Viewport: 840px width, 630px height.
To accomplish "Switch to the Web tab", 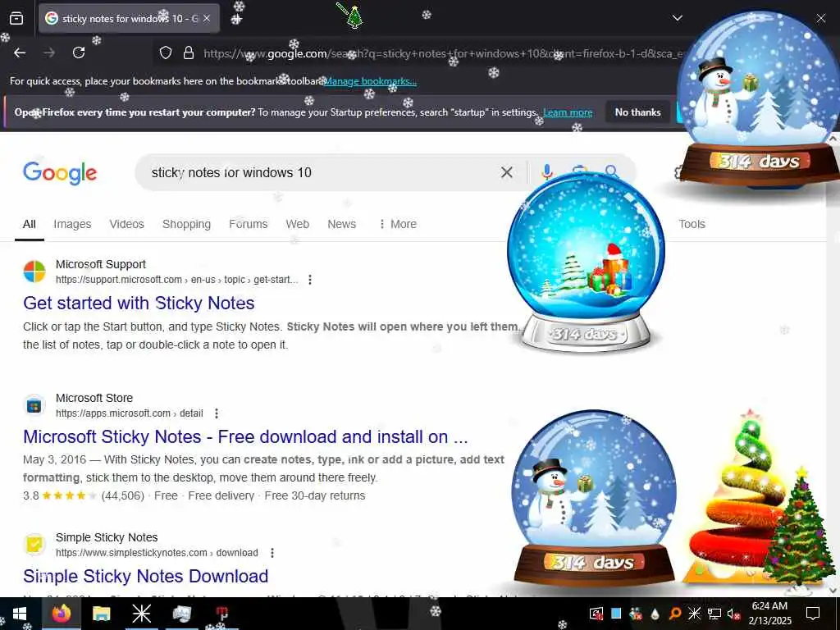I will click(297, 224).
